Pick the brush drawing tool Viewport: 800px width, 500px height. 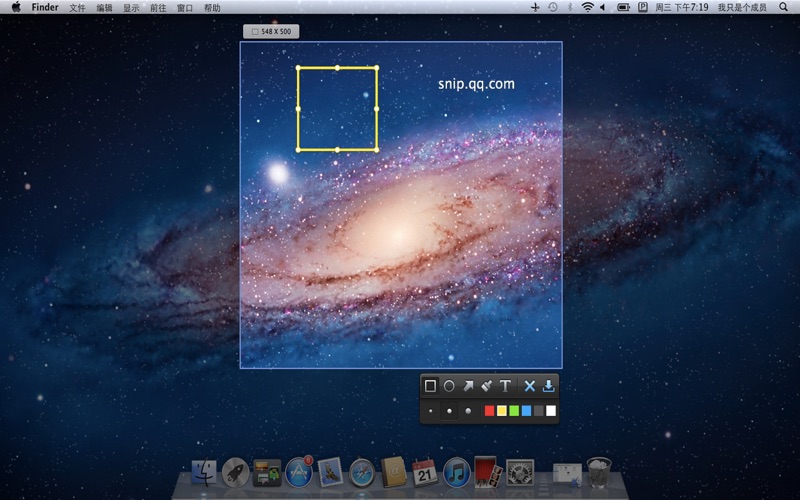click(x=486, y=386)
